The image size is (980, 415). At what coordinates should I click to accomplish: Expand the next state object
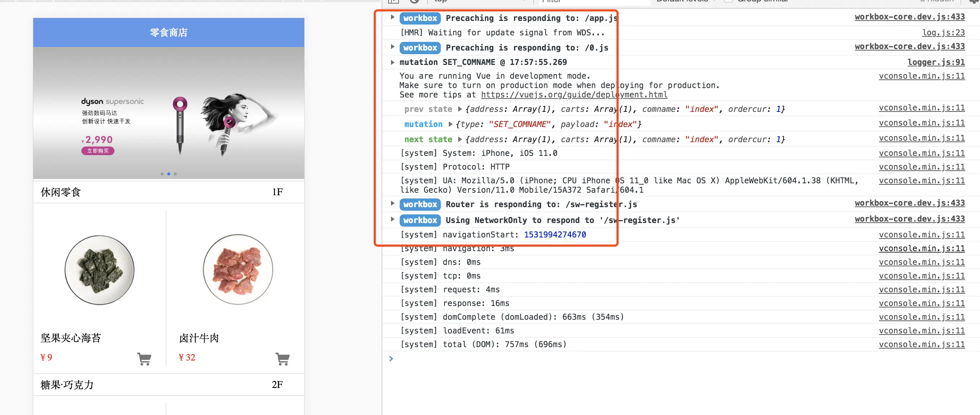coord(460,139)
